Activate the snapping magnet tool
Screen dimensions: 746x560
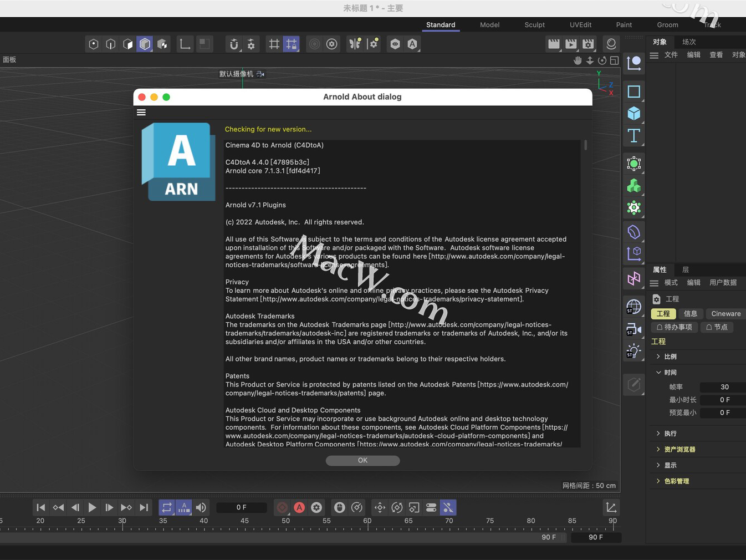[x=233, y=44]
